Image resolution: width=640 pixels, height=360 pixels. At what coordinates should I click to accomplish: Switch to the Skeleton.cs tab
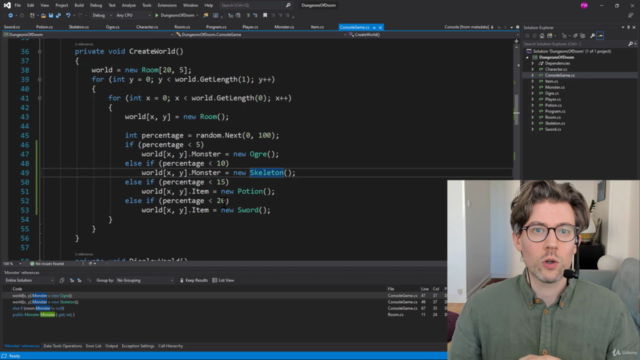point(78,27)
